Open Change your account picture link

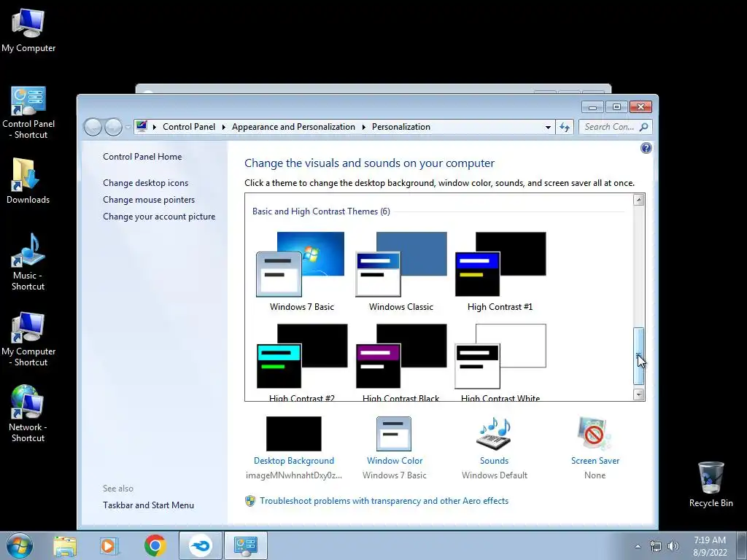click(159, 216)
